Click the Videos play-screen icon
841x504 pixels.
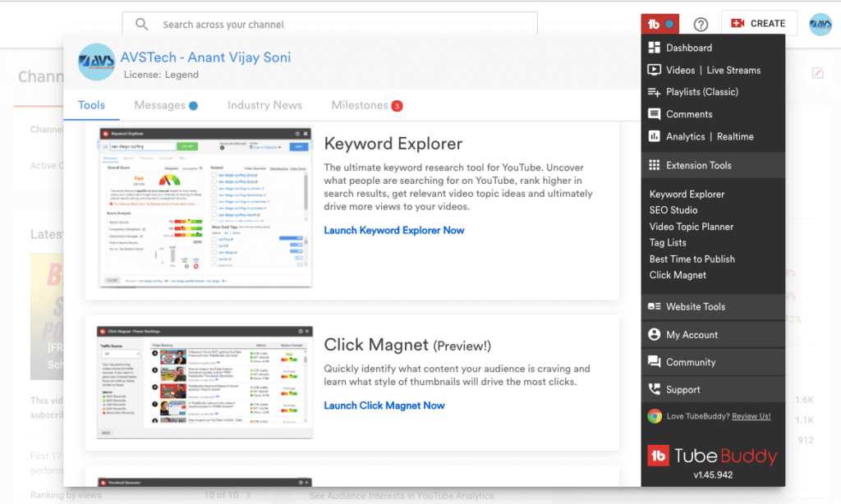(655, 70)
